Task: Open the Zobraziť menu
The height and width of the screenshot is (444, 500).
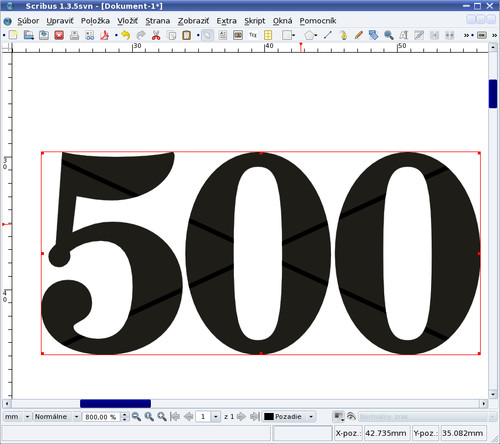Action: tap(193, 21)
